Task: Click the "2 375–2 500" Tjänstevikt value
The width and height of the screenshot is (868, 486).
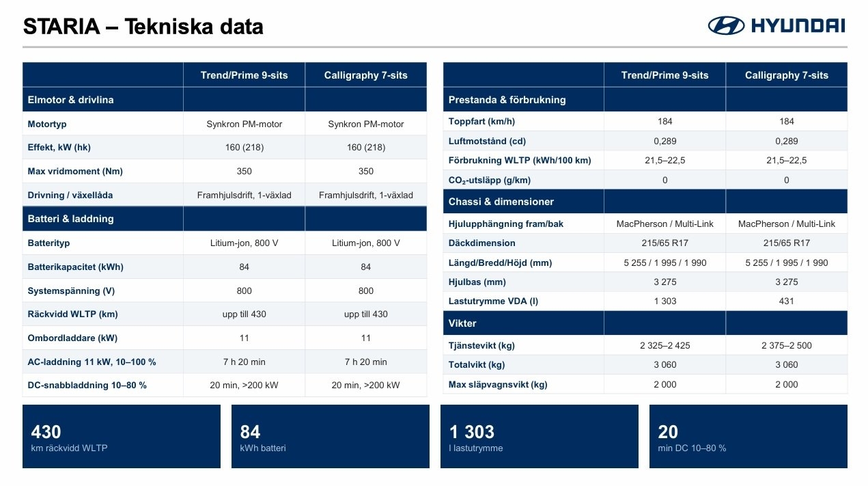Action: click(x=787, y=345)
